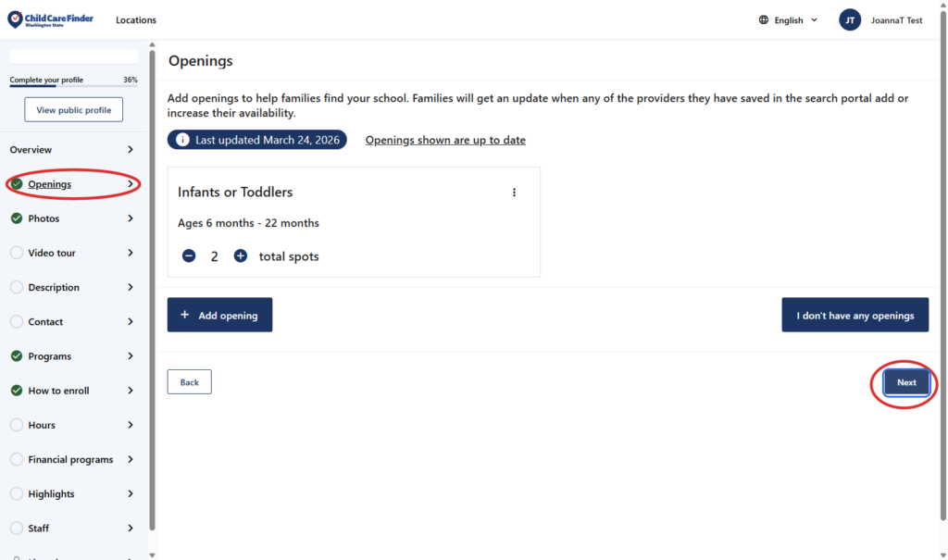This screenshot has width=948, height=560.
Task: Open Locations in the top navigation
Action: click(136, 20)
